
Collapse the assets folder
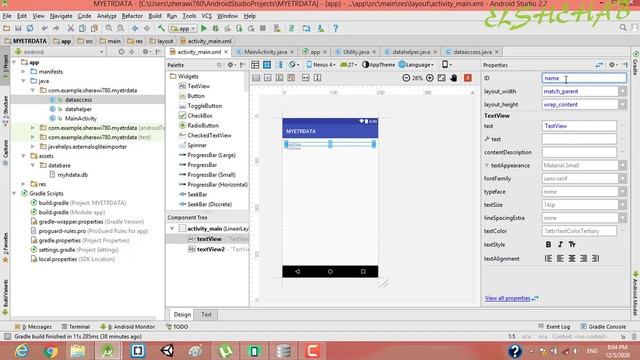click(x=24, y=156)
